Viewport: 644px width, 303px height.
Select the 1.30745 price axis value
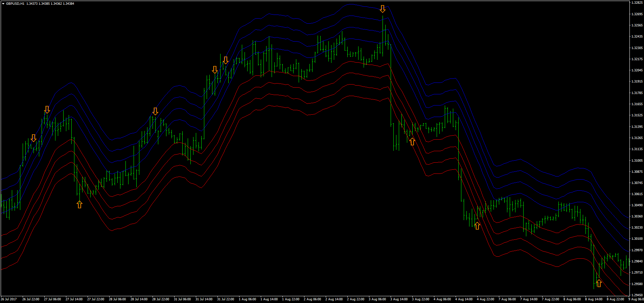point(637,183)
